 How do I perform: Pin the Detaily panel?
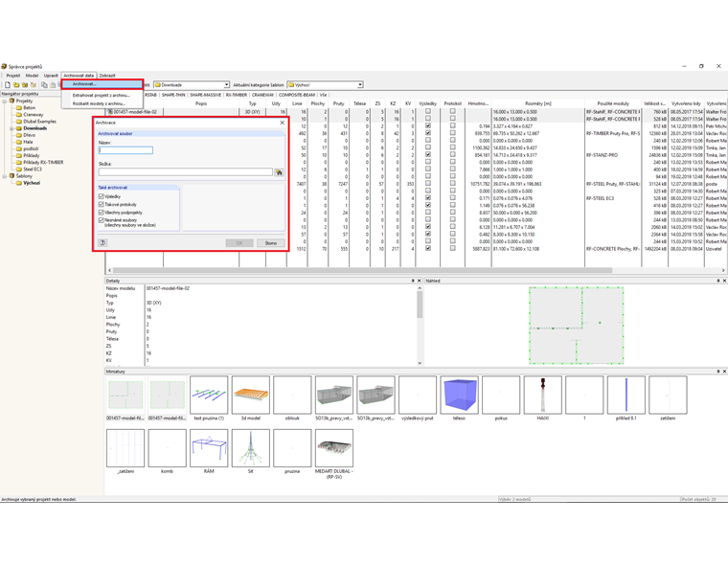click(x=413, y=281)
